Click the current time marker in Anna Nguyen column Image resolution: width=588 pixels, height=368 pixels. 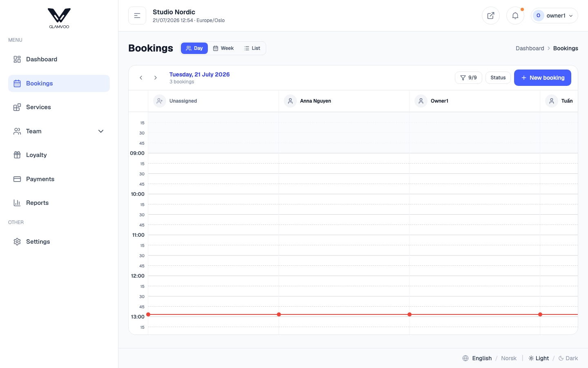coord(279,314)
